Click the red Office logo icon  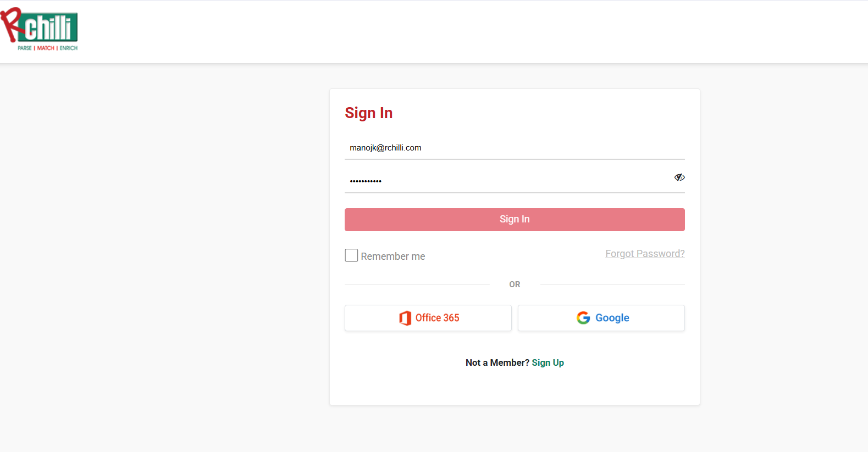(x=405, y=318)
